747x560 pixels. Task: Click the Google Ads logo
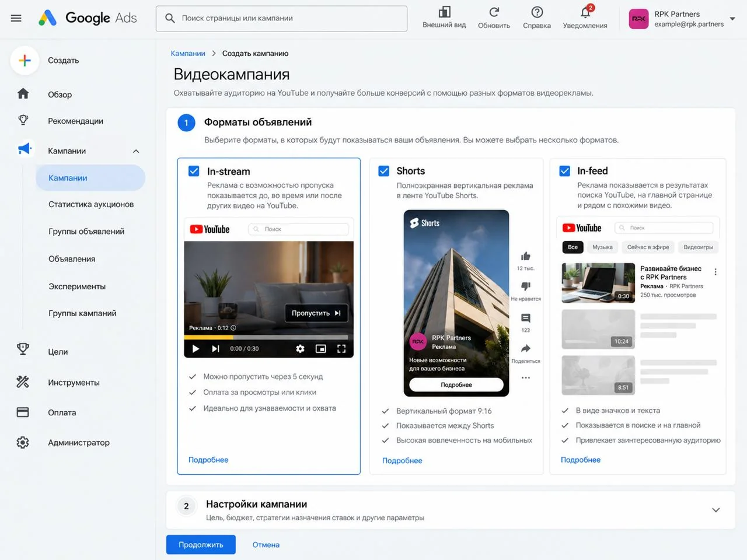pyautogui.click(x=88, y=18)
